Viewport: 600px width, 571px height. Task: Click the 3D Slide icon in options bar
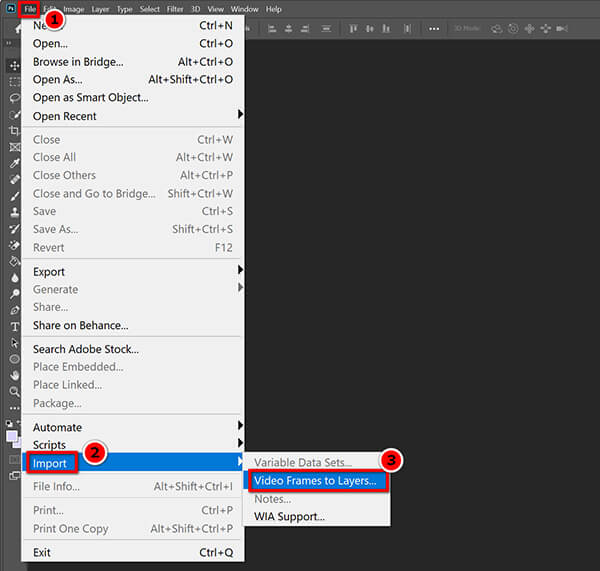coord(546,28)
